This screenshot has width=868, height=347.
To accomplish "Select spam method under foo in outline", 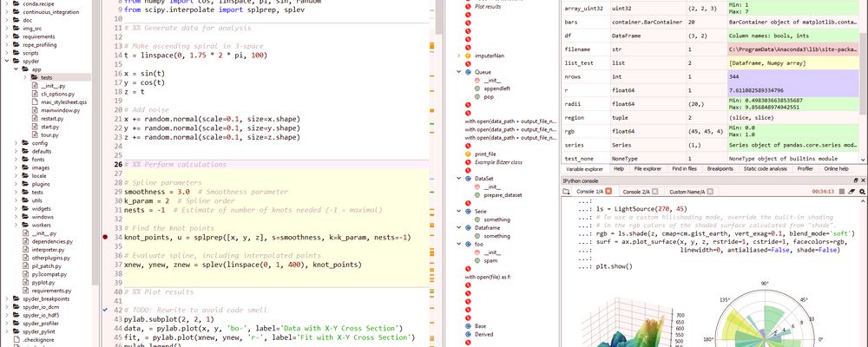I will (490, 260).
